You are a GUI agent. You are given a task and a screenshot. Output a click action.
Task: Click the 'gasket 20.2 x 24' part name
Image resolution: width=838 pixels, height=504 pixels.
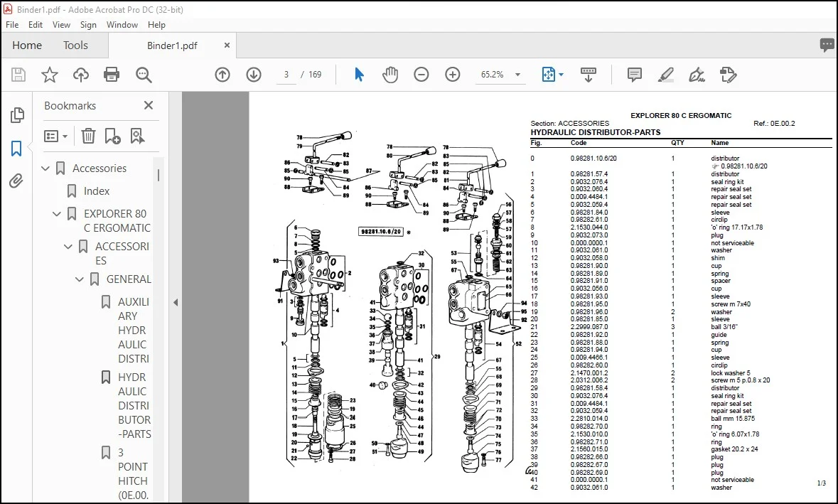click(734, 449)
